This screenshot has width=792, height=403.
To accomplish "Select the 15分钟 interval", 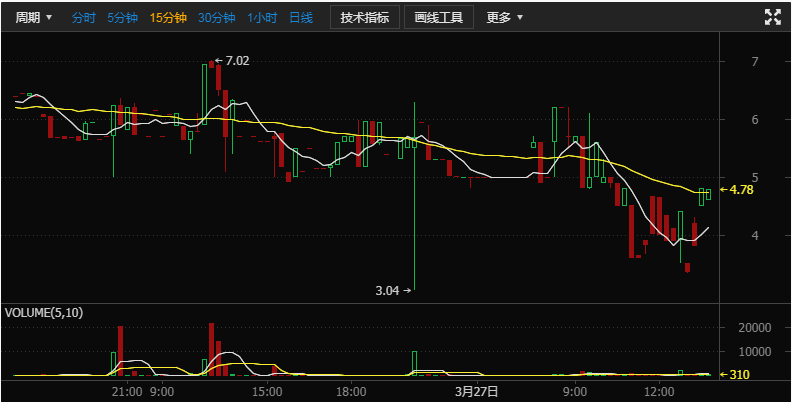I will point(168,18).
